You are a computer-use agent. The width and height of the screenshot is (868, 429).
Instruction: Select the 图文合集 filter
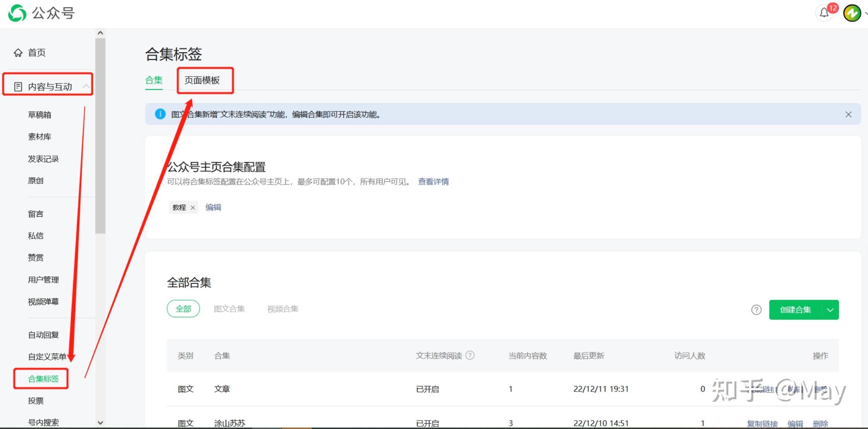click(x=229, y=309)
